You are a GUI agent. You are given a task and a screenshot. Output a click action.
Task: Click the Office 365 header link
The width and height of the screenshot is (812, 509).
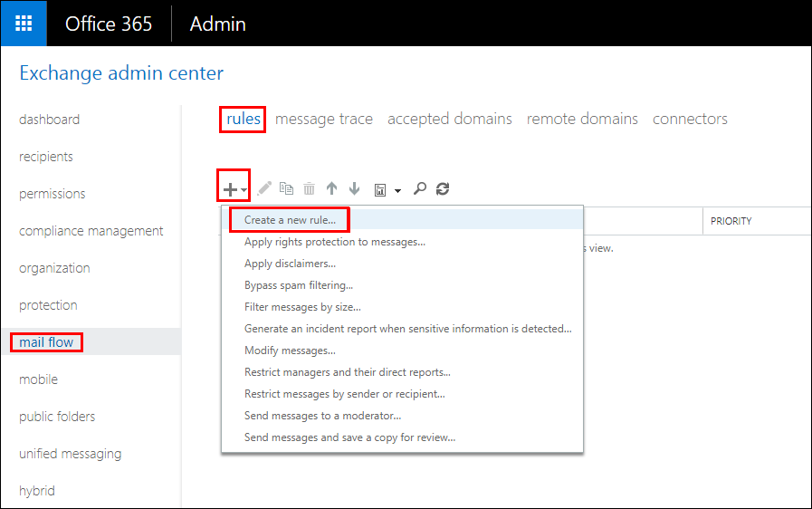point(109,24)
